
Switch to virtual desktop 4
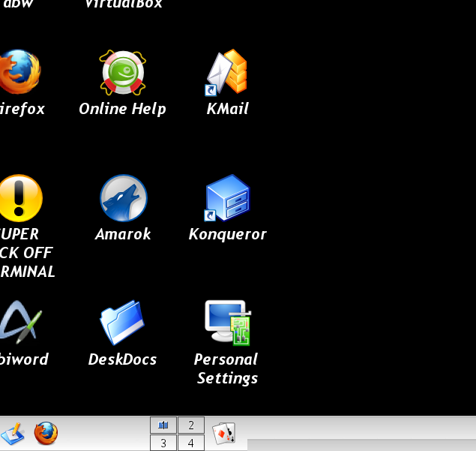[x=191, y=443]
